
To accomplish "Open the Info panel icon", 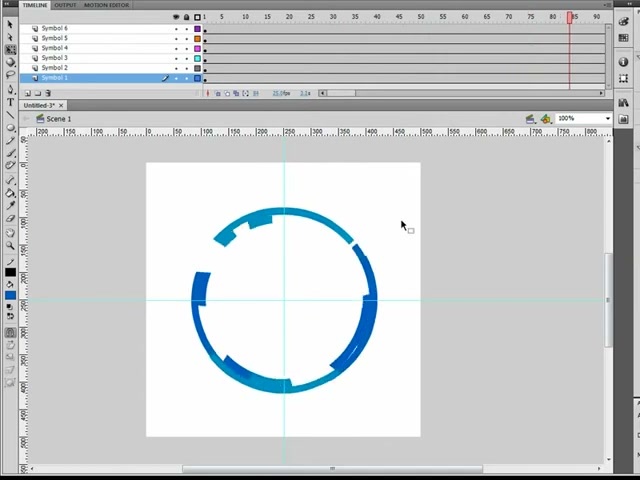I will [x=623, y=62].
